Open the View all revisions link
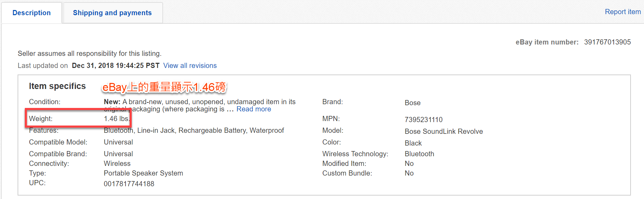644x199 pixels. (190, 66)
